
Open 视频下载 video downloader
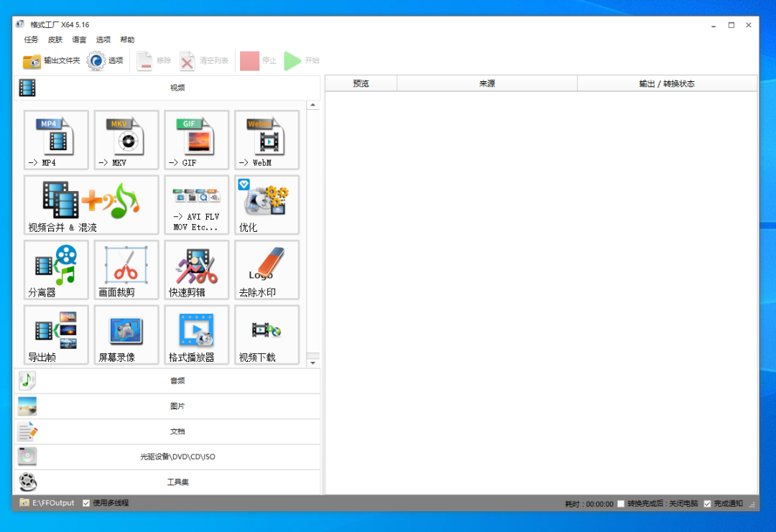pyautogui.click(x=267, y=335)
